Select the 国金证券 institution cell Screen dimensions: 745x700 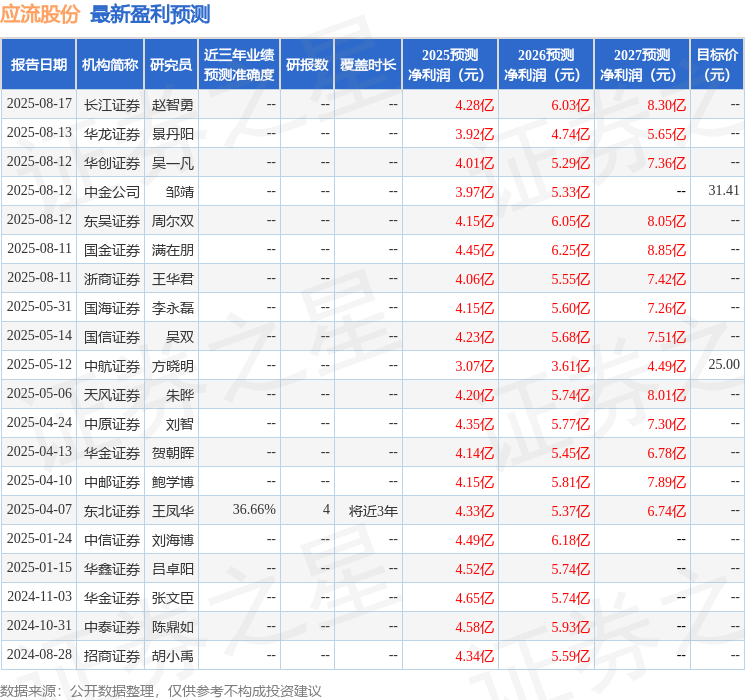pyautogui.click(x=112, y=250)
